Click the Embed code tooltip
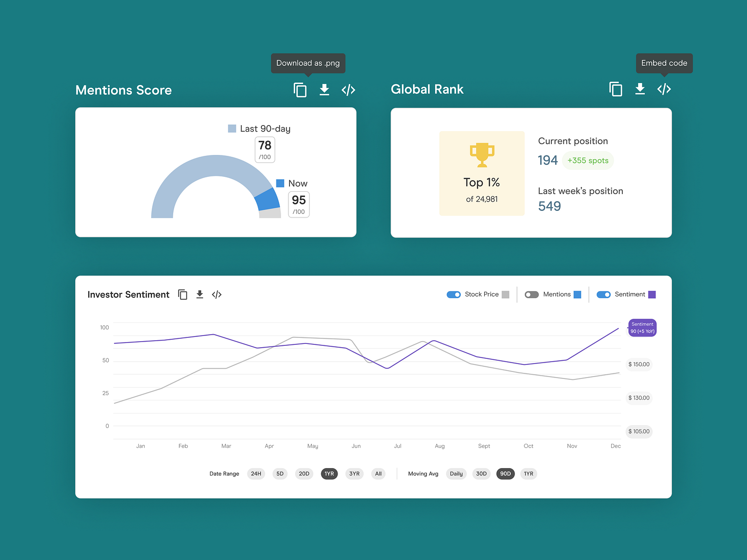The height and width of the screenshot is (560, 747). click(x=664, y=63)
